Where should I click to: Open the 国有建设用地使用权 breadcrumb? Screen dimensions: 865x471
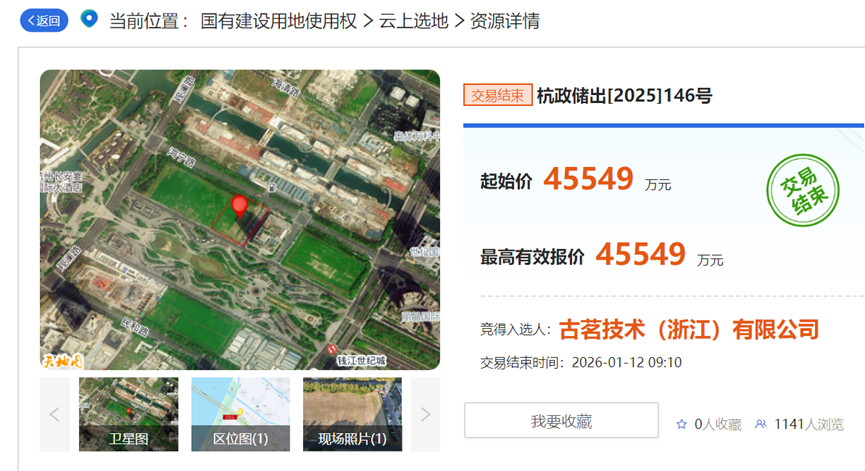[x=279, y=20]
